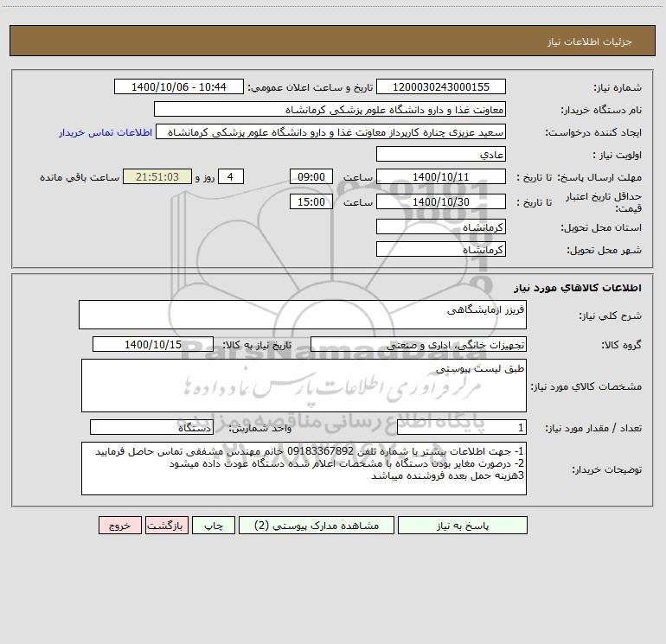Click the price validity date 1400/10/30
The height and width of the screenshot is (644, 666).
(441, 201)
